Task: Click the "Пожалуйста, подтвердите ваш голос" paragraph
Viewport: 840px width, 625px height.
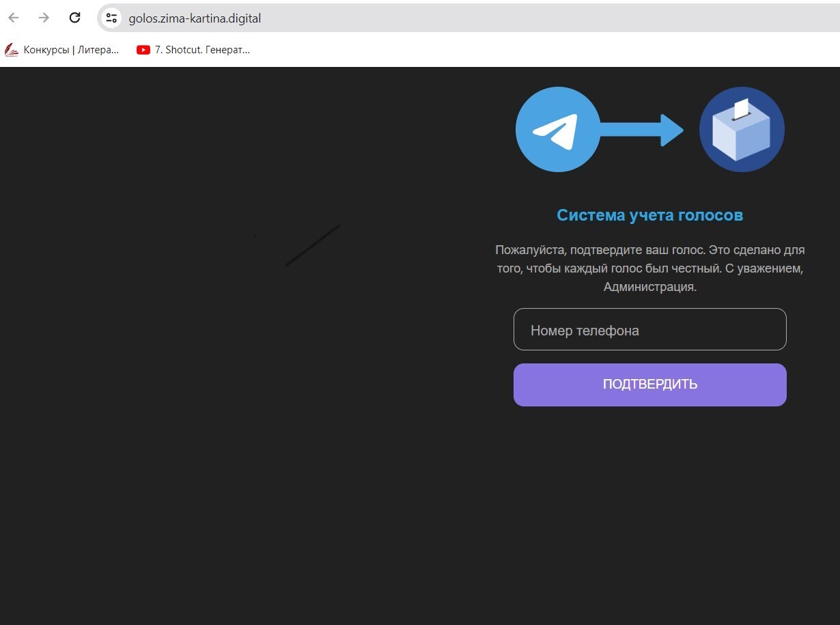Action: point(649,268)
